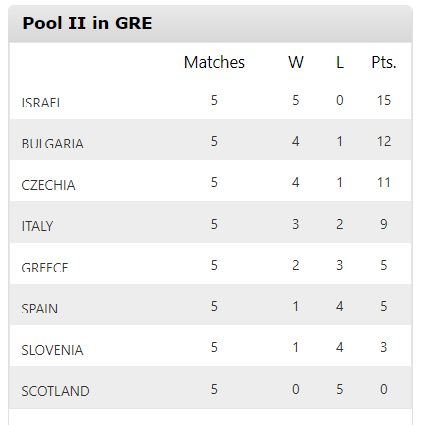Click Italy's wins count of 3
425x425 pixels.
coord(296,224)
